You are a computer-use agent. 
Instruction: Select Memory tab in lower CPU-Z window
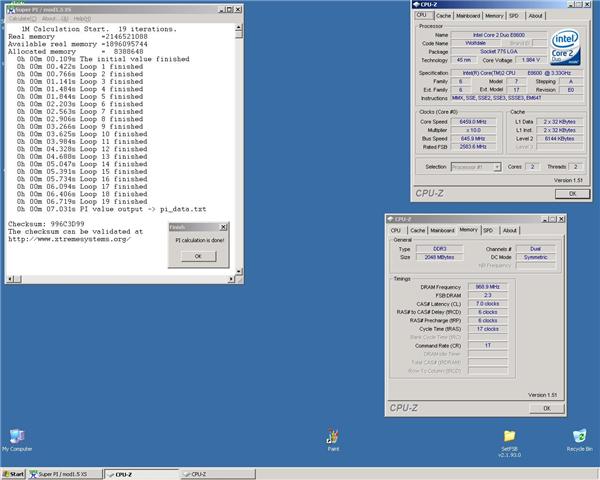468,230
